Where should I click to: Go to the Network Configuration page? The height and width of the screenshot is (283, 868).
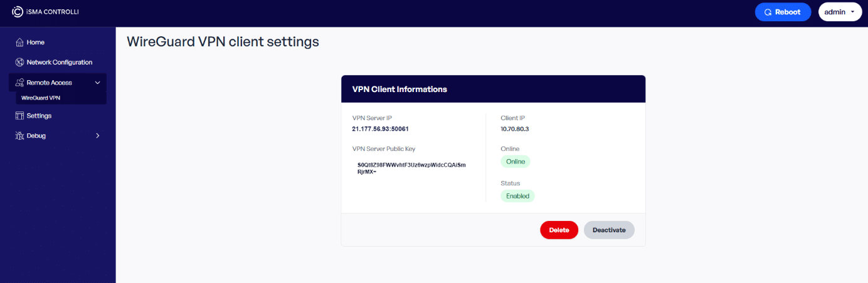pos(59,63)
